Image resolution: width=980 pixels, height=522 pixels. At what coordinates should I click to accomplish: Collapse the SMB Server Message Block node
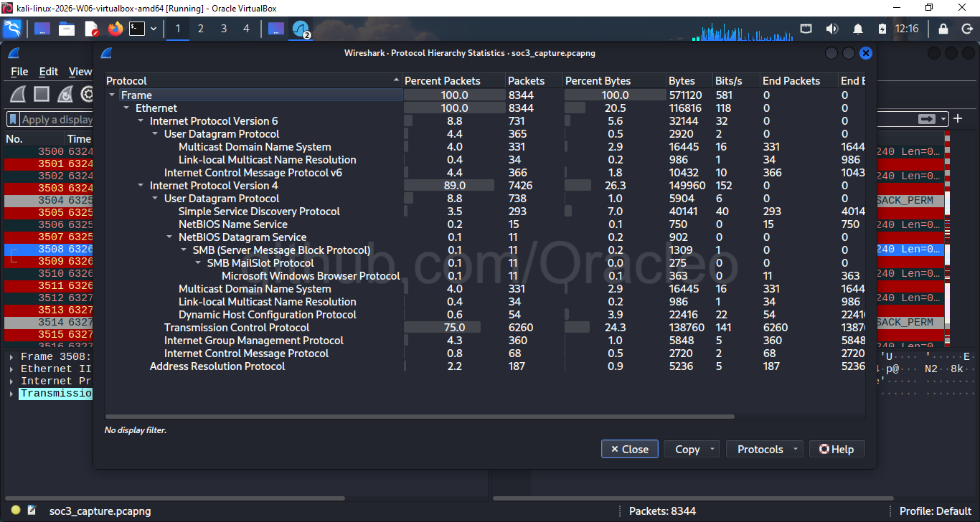[184, 250]
